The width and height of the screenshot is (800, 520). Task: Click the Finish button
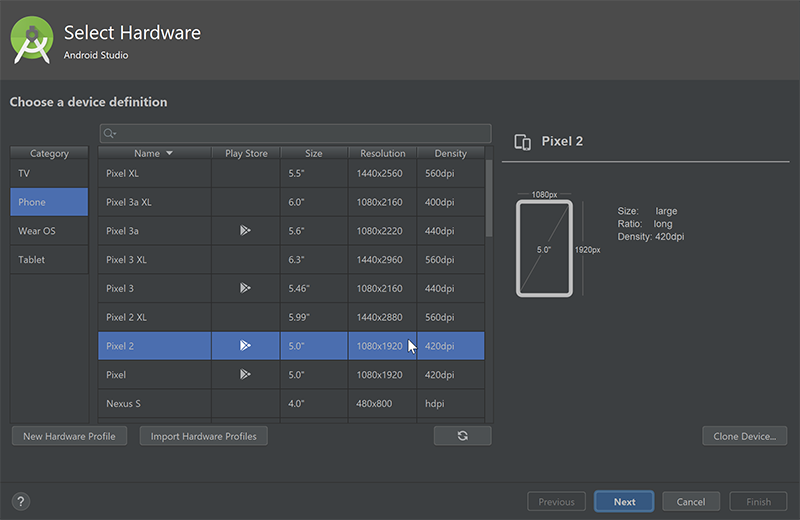coord(758,502)
